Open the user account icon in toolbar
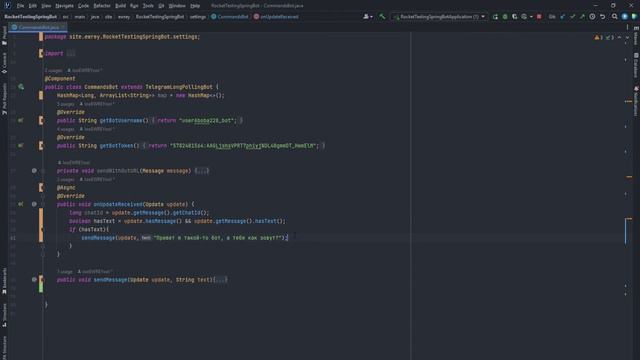The image size is (640, 360). coord(367,17)
